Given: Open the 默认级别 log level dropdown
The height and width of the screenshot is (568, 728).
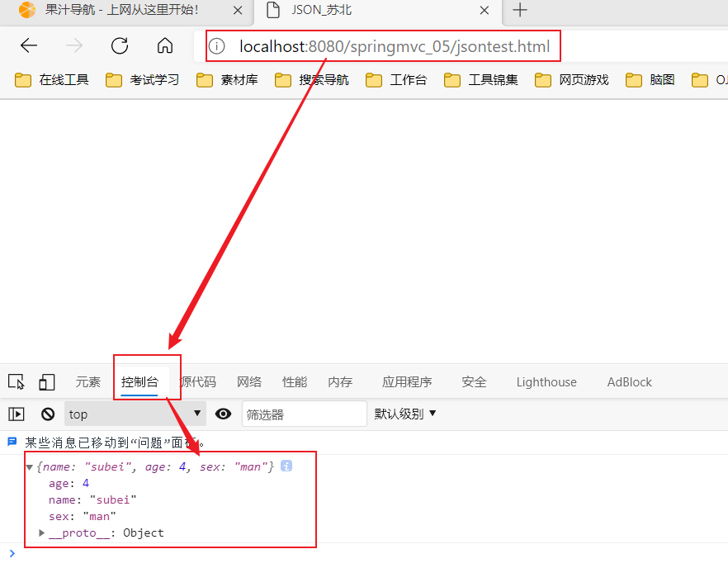Looking at the screenshot, I should (x=405, y=414).
